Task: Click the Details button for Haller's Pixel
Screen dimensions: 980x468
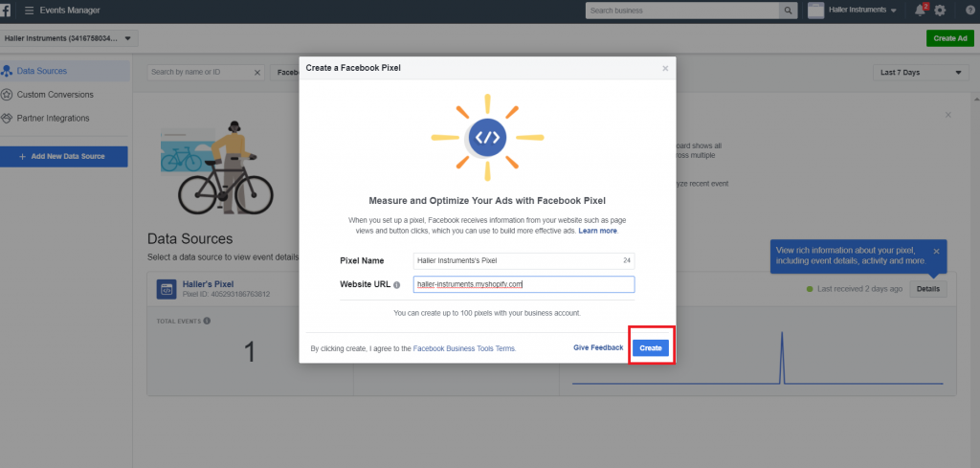Action: pyautogui.click(x=928, y=289)
